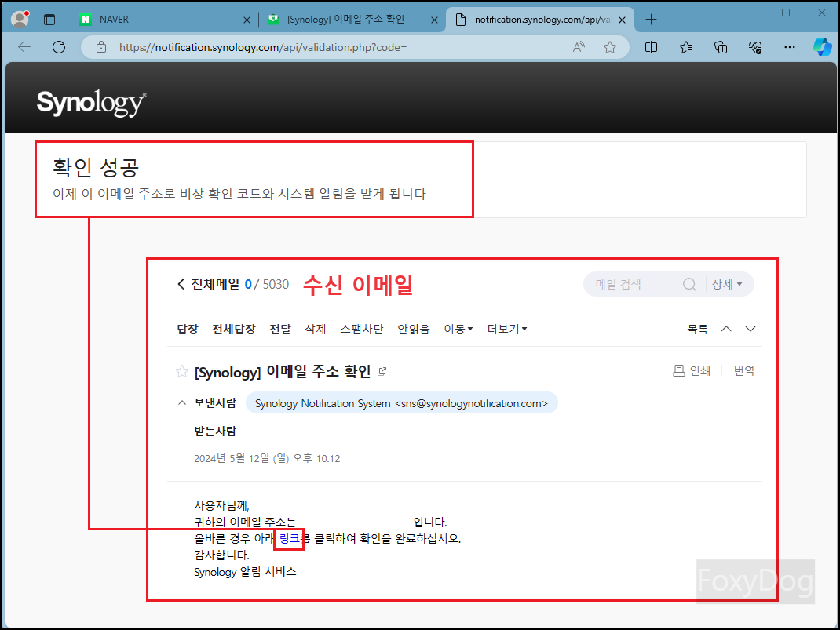Viewport: 840px width, 630px height.
Task: Open the 더보기 dropdown
Action: pos(507,330)
